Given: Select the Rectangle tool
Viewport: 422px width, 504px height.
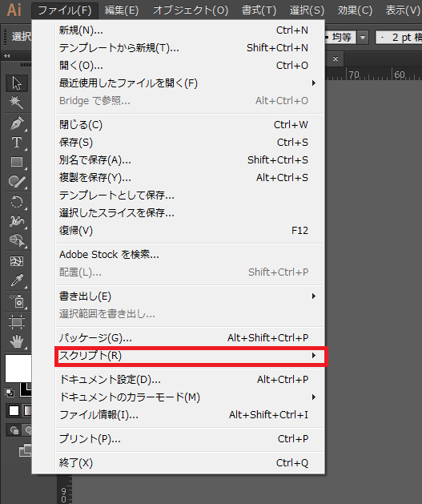Looking at the screenshot, I should pos(17,162).
